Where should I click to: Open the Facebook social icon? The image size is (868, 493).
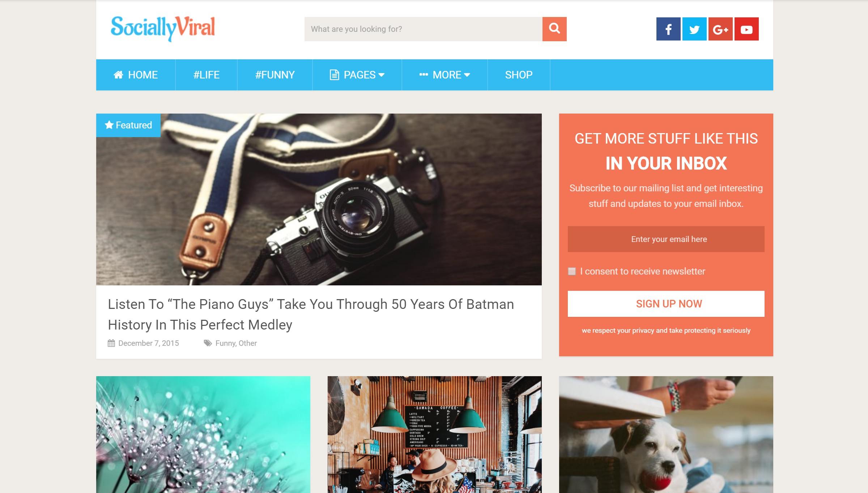(668, 29)
